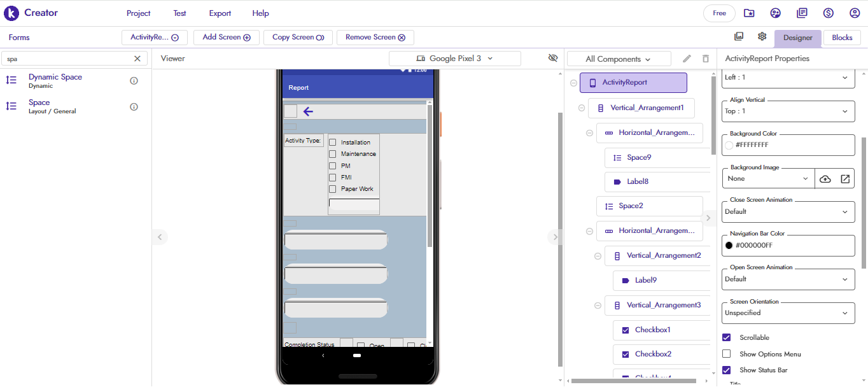Open the Google Pixel 3 device dropdown
This screenshot has height=387, width=868.
pyautogui.click(x=454, y=59)
